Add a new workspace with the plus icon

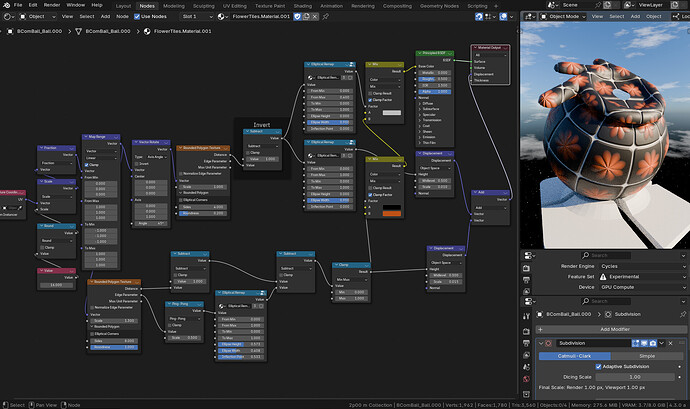pos(496,6)
